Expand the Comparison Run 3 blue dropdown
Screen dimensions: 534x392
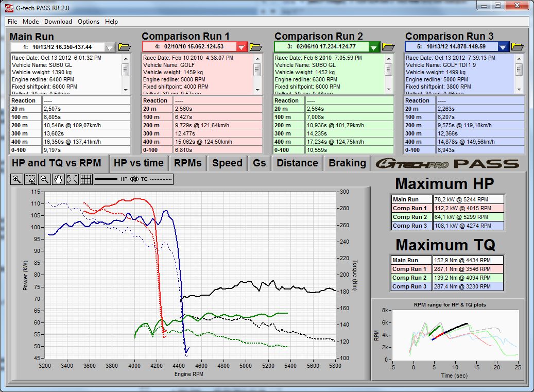(503, 47)
